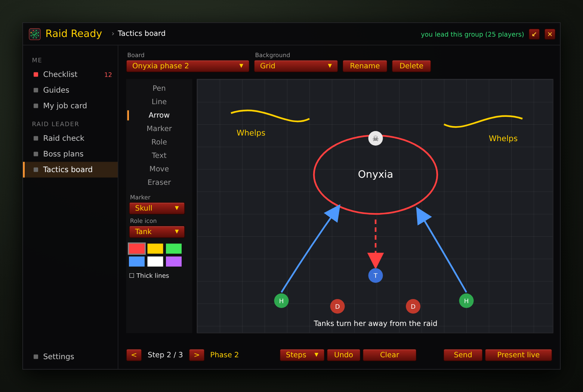This screenshot has height=392, width=583.
Task: Send the board to the group
Action: click(463, 355)
